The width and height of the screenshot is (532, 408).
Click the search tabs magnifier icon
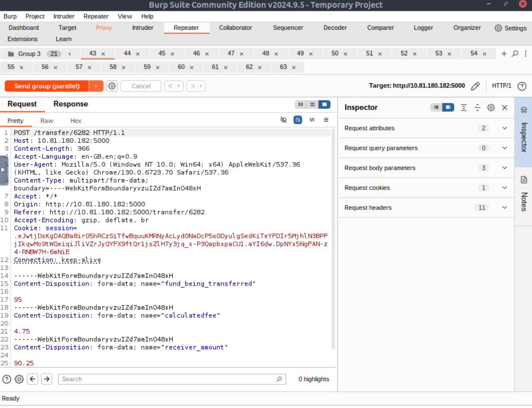click(x=515, y=53)
